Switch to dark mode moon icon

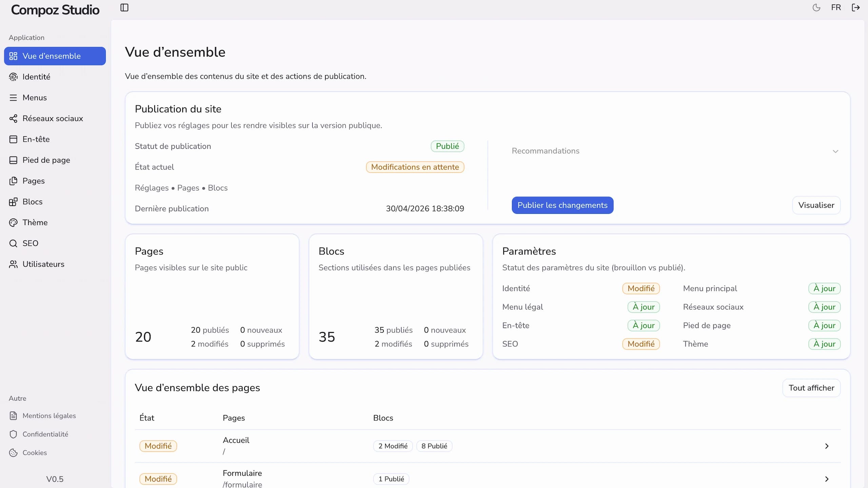(x=816, y=7)
